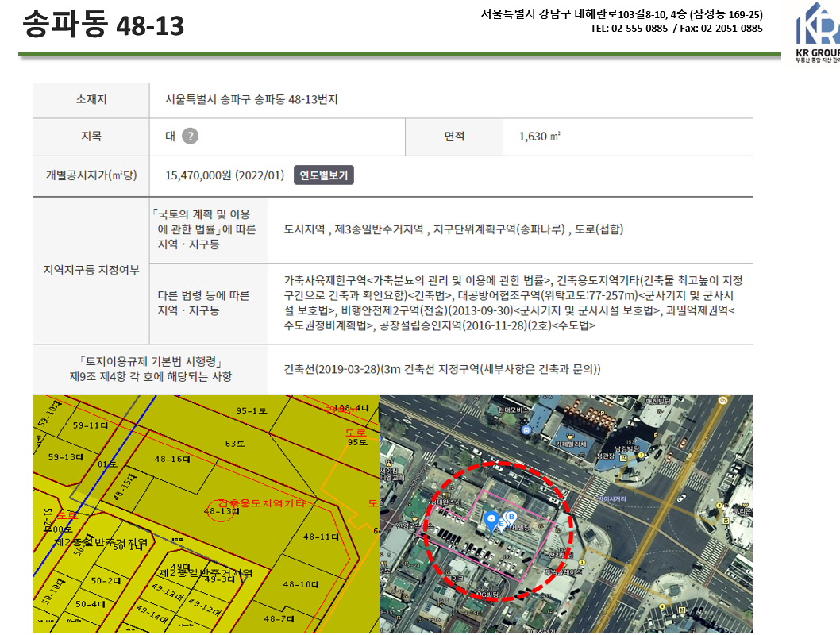This screenshot has height=635, width=840.
Task: Click the price '15,470,000원 (2022/01)'
Action: pos(225,175)
